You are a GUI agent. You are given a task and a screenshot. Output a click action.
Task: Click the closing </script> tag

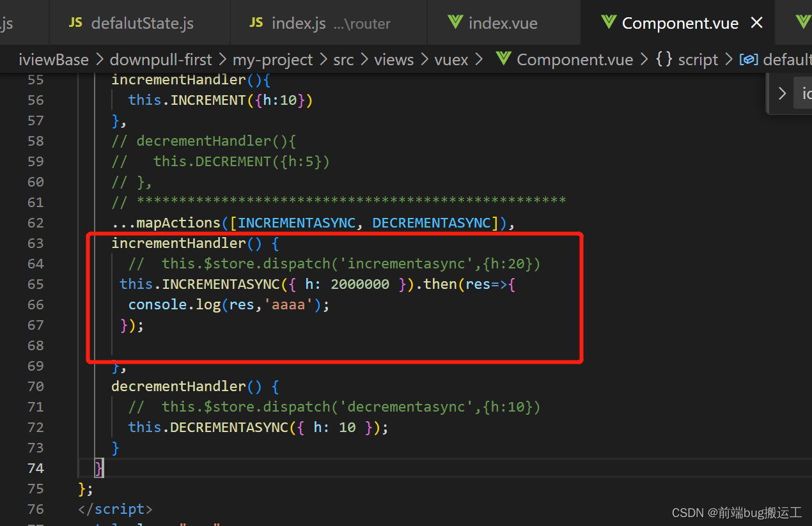pyautogui.click(x=116, y=509)
